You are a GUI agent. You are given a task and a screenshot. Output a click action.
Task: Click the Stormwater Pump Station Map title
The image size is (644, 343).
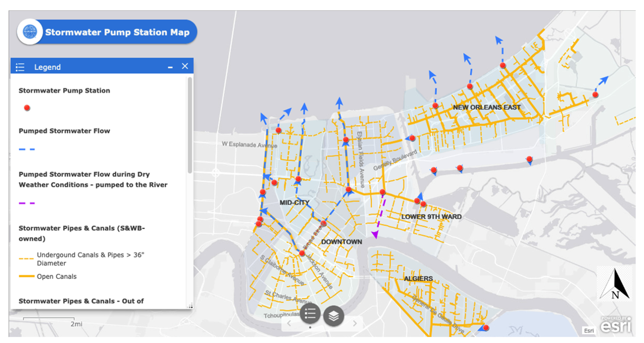117,32
